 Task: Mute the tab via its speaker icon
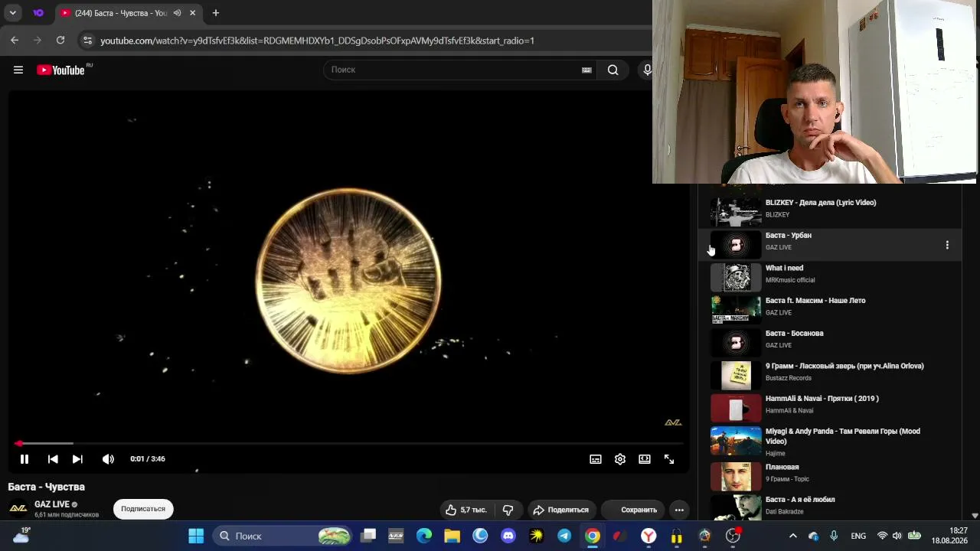[x=177, y=13]
